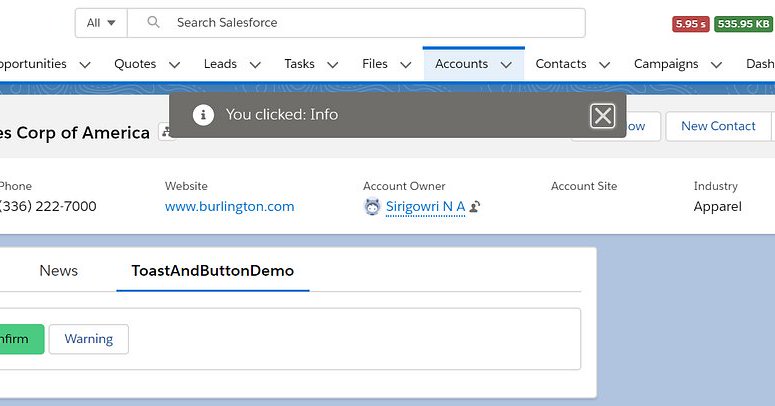Viewport: 775px width, 406px height.
Task: Open the Leads tab
Action: tap(220, 64)
